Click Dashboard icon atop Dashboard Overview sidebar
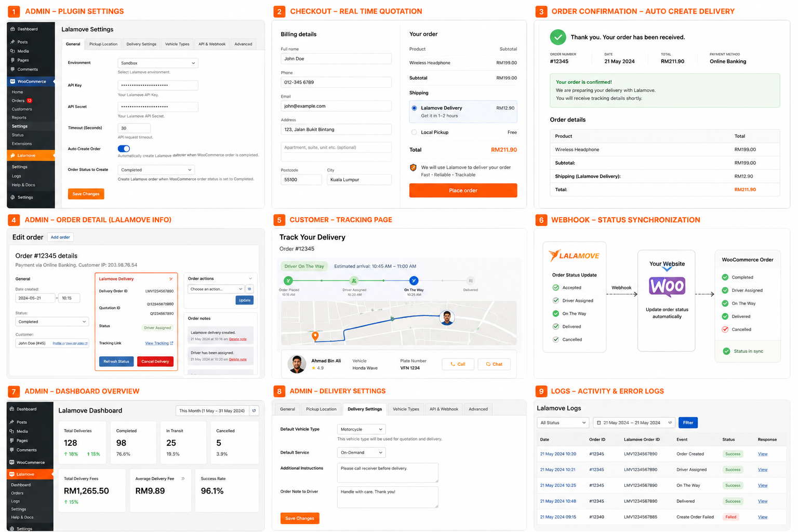This screenshot has width=798, height=532. (x=11, y=409)
